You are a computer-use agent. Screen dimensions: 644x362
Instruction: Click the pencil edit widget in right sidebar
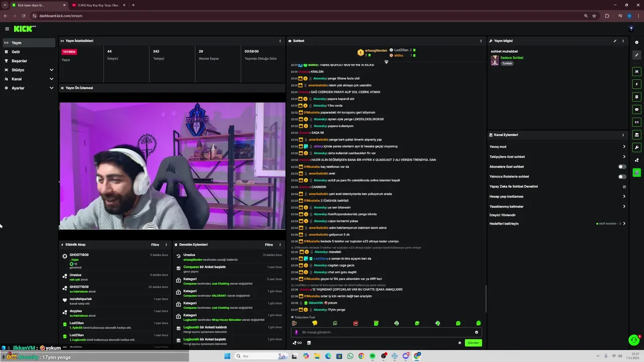coord(637,55)
